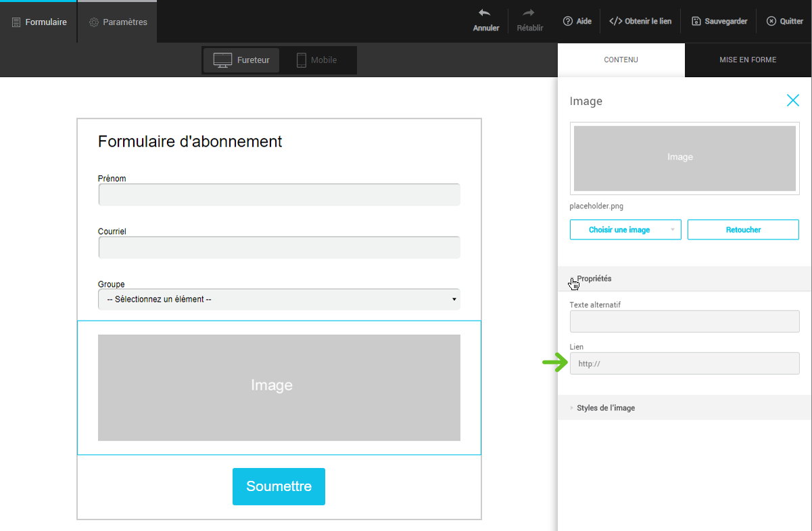Open the Formulaire tab
Viewport: 812px width, 531px height.
coord(39,22)
